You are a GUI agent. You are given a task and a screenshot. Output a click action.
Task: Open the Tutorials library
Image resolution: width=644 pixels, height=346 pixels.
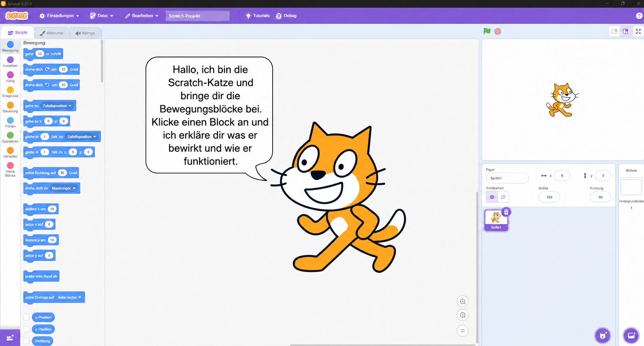[x=258, y=16]
